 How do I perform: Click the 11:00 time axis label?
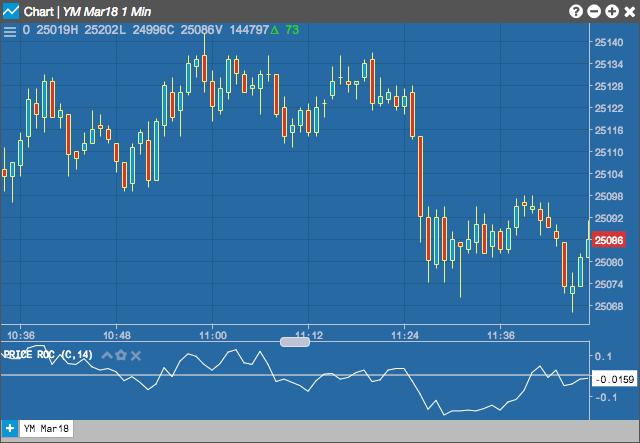tap(213, 336)
